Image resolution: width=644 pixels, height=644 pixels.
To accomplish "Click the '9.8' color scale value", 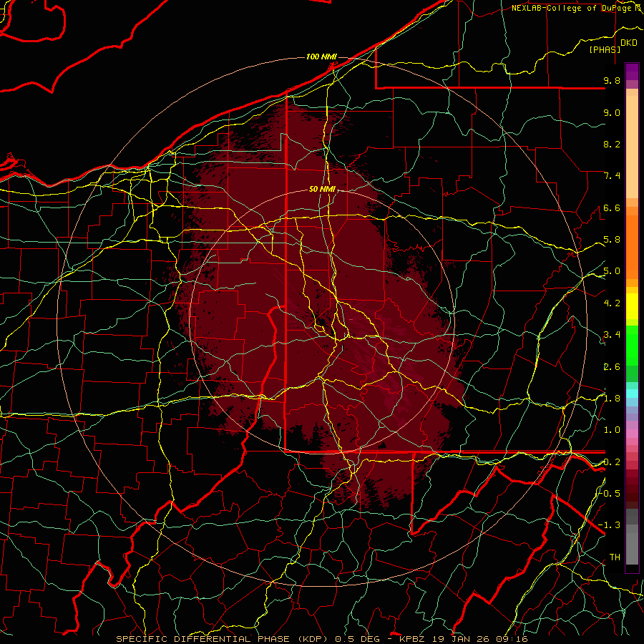I will 612,81.
